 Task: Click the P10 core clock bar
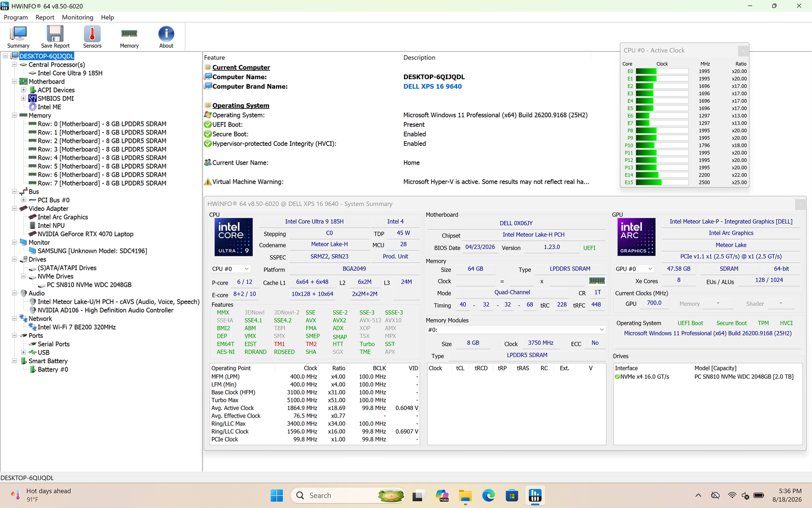pos(662,145)
